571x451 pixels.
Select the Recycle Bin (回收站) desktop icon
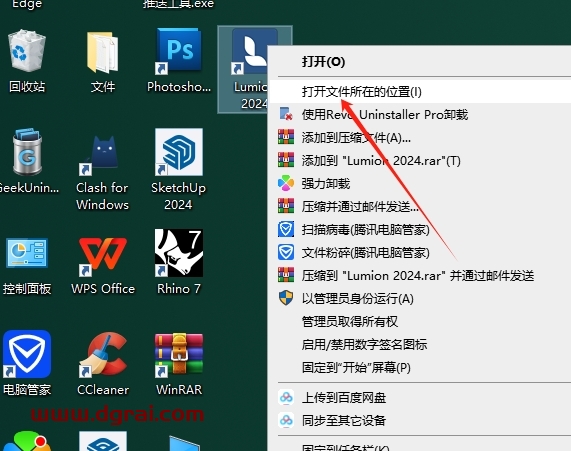(27, 51)
